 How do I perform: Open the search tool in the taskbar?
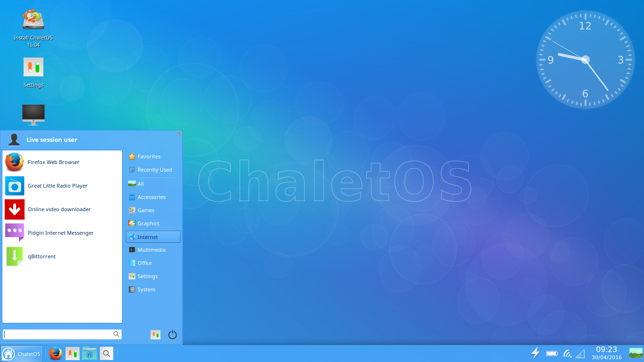tap(107, 354)
